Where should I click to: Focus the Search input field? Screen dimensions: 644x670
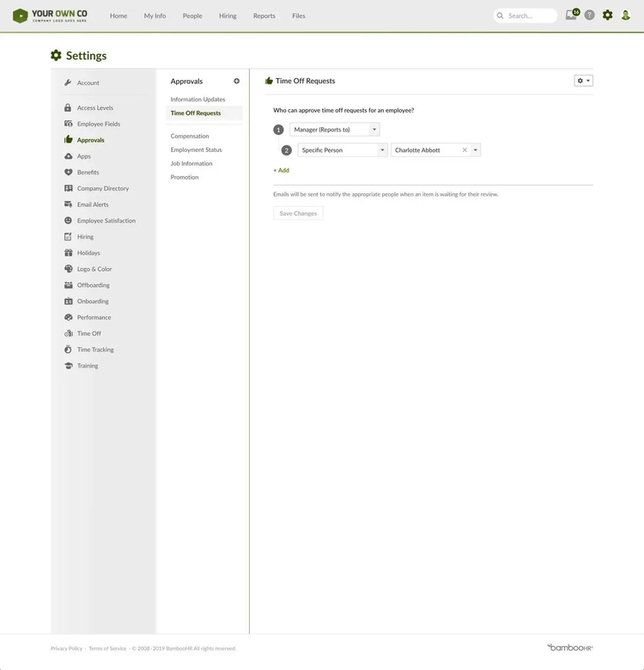click(526, 15)
